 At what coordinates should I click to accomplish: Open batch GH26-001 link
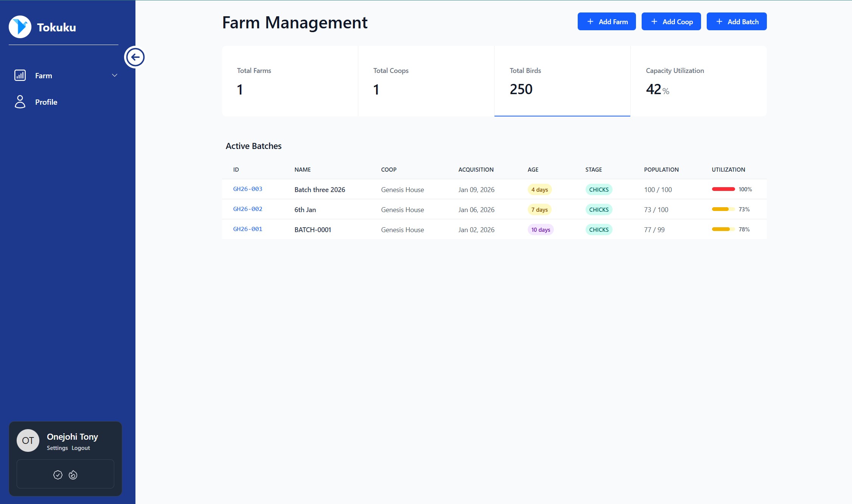tap(248, 229)
